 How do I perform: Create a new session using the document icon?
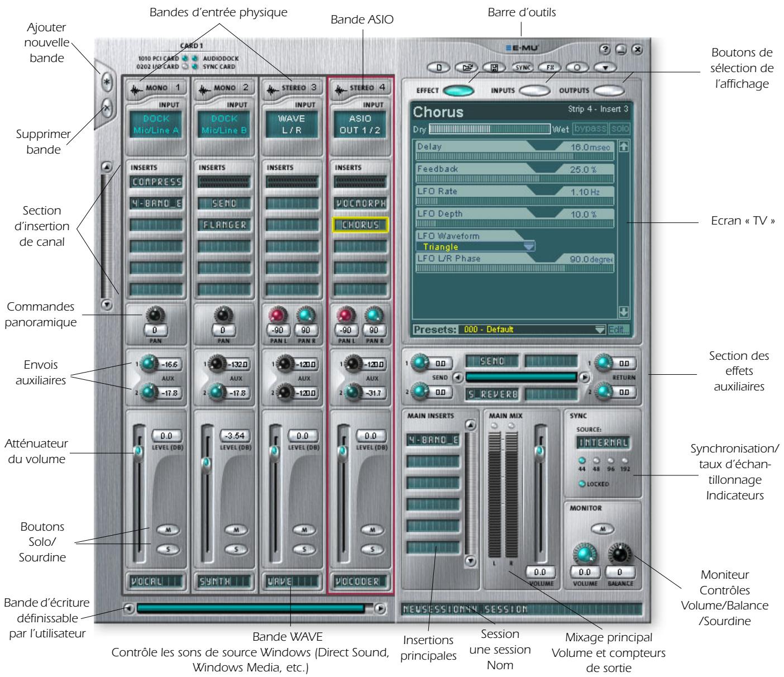(439, 66)
